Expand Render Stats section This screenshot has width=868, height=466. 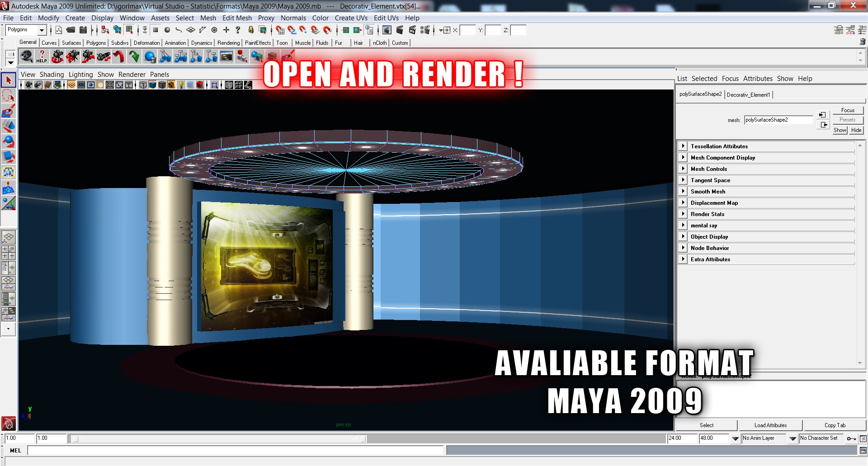683,214
